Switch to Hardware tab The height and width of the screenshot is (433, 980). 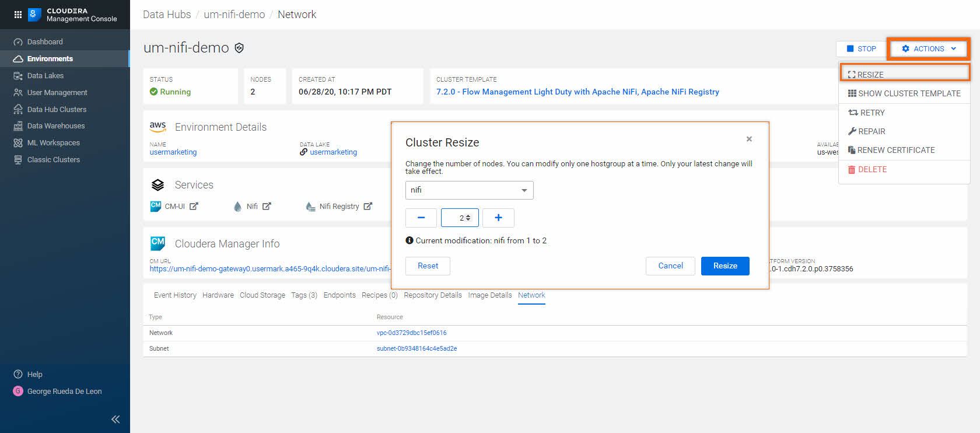[218, 295]
